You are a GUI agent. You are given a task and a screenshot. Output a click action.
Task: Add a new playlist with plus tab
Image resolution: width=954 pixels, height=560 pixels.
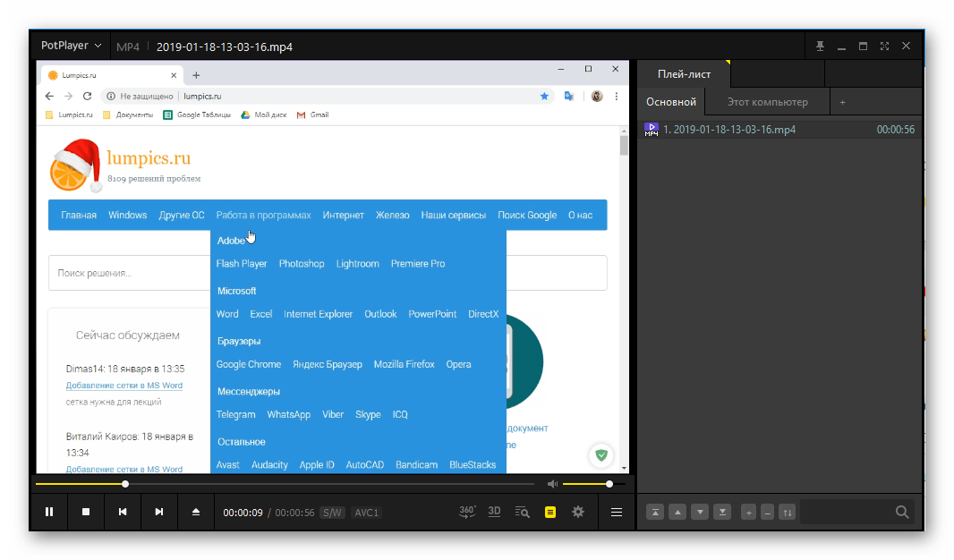coord(843,102)
